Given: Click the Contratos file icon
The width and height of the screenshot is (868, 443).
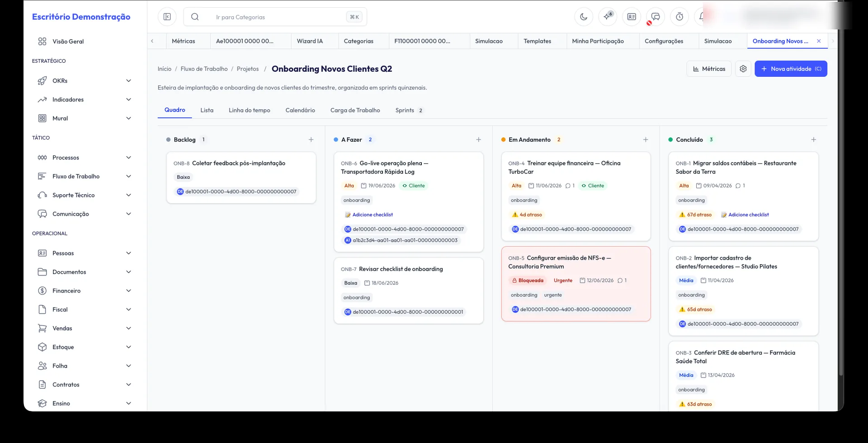Looking at the screenshot, I should coord(42,385).
